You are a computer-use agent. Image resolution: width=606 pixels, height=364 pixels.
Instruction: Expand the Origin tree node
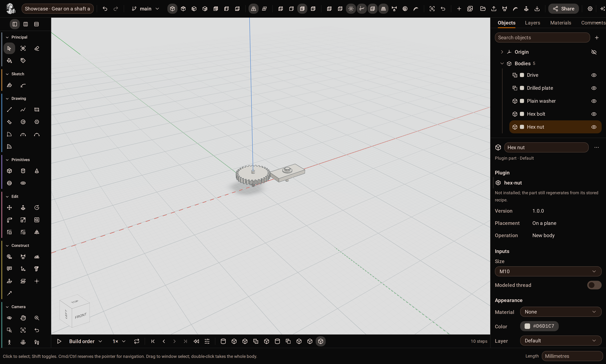pyautogui.click(x=502, y=52)
